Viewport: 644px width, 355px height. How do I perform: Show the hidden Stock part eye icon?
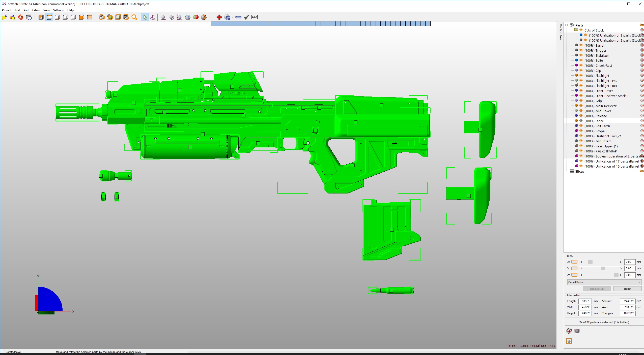tap(581, 121)
